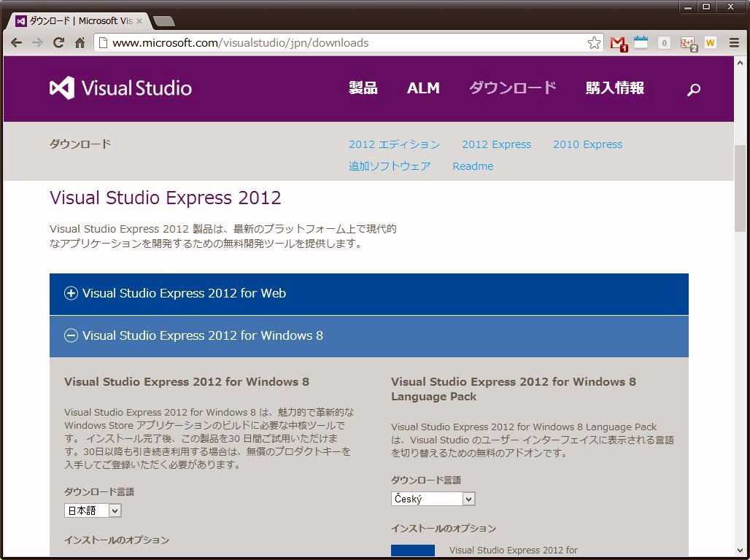This screenshot has height=560, width=750.
Task: Follow the 2012 エディション link
Action: pos(394,144)
